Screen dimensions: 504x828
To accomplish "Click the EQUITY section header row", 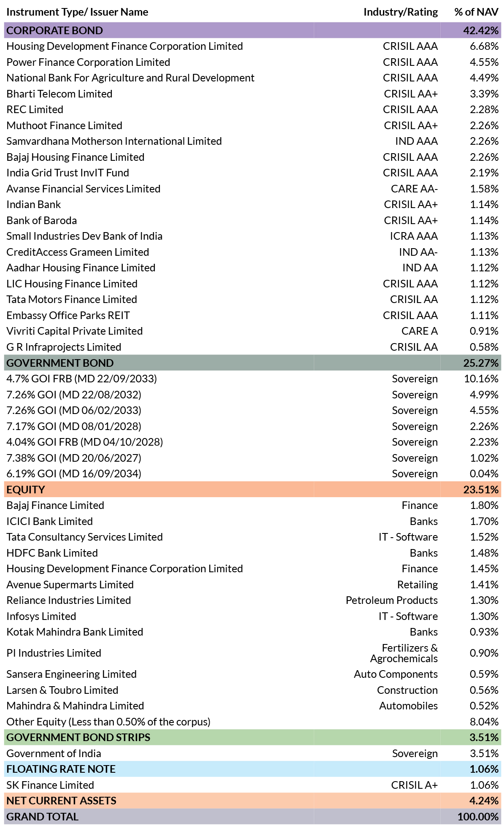I will click(x=26, y=490).
